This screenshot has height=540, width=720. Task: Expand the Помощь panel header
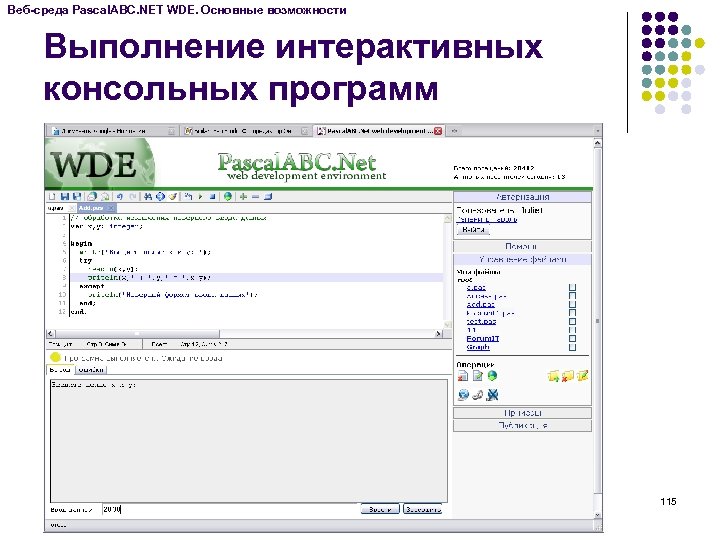tap(523, 247)
